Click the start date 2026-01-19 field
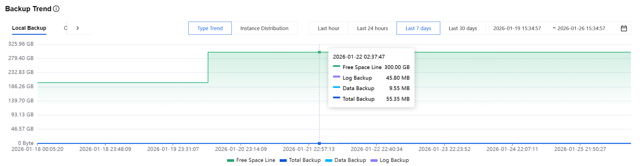Screen dimensions: 644x166 pos(517,28)
